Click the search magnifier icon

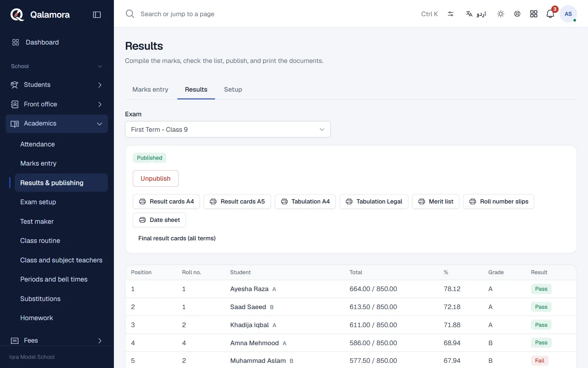[130, 14]
